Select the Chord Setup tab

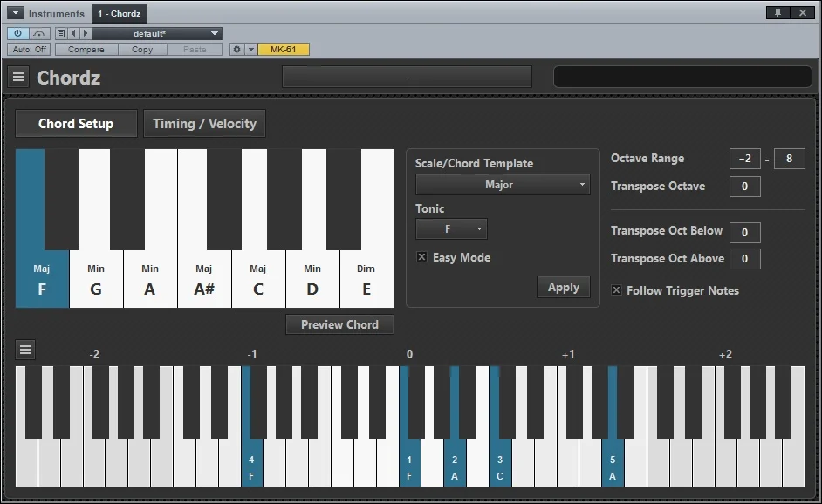[76, 124]
